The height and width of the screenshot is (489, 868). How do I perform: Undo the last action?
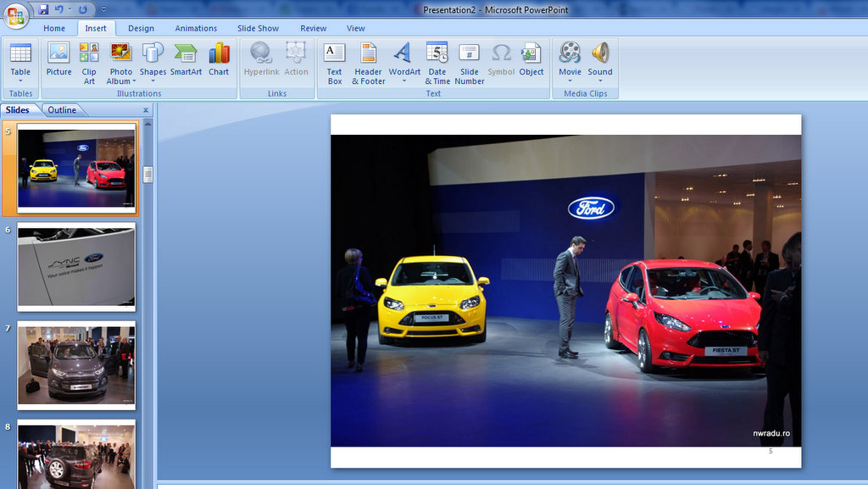point(58,9)
